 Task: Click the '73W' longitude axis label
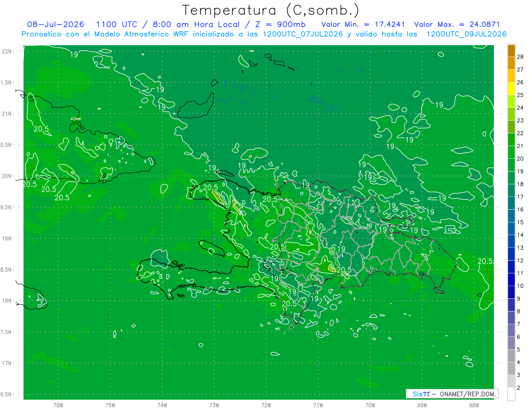click(214, 405)
